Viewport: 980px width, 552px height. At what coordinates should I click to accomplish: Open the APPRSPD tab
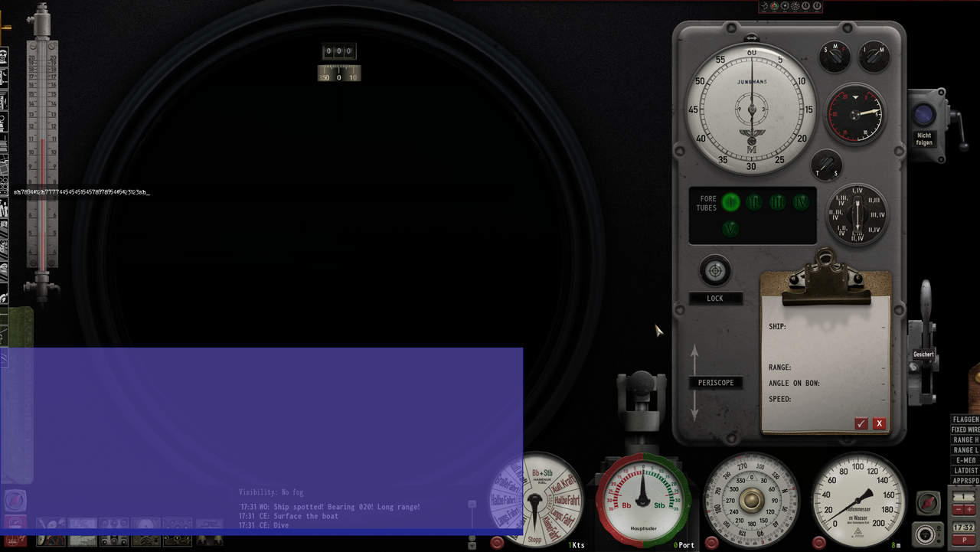click(x=965, y=481)
